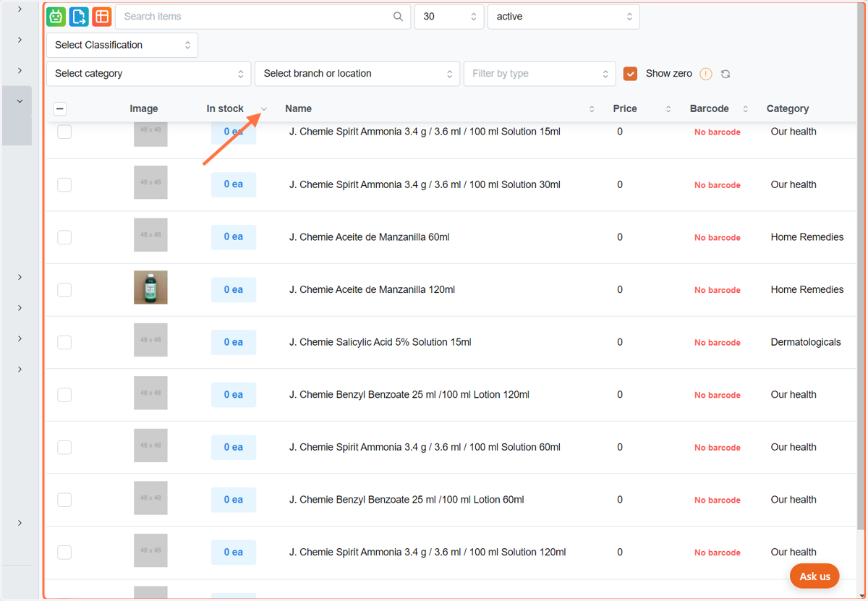Open product photo of Aceite de Manzanilla 120ml

150,287
